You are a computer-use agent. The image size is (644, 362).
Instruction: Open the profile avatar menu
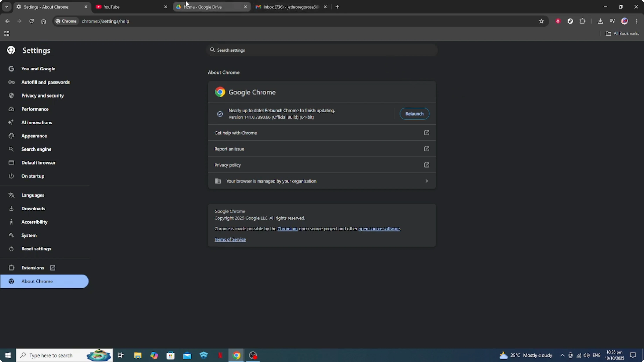(624, 21)
